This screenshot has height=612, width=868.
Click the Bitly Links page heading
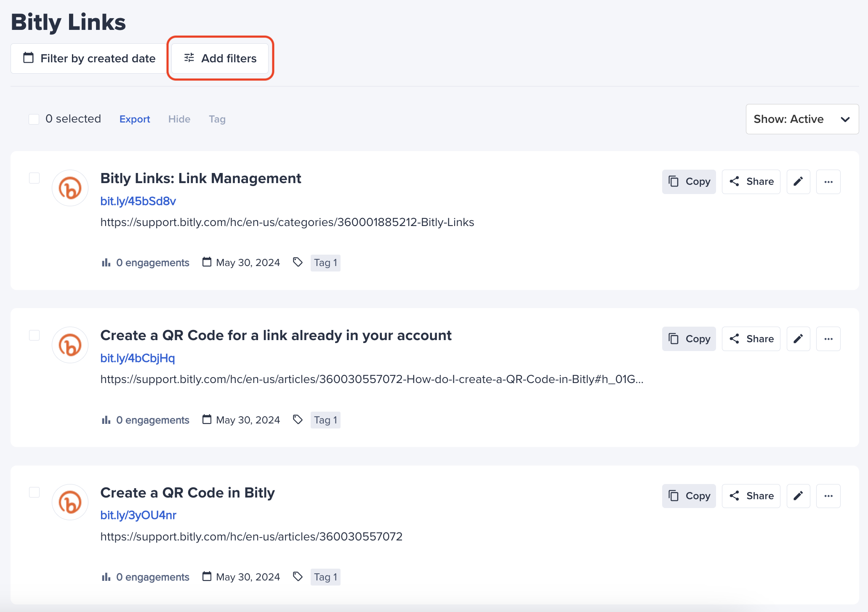(68, 22)
